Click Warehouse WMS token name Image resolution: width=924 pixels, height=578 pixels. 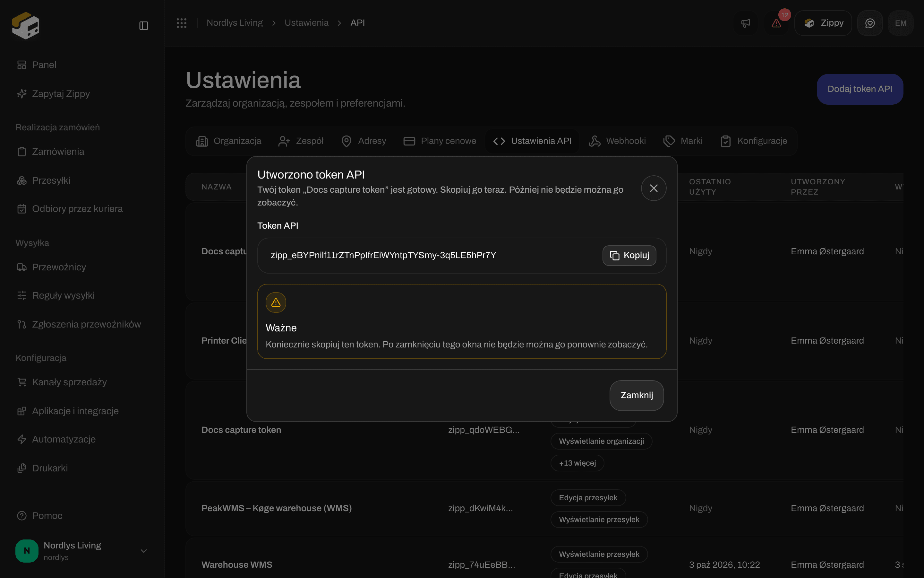[x=237, y=565]
